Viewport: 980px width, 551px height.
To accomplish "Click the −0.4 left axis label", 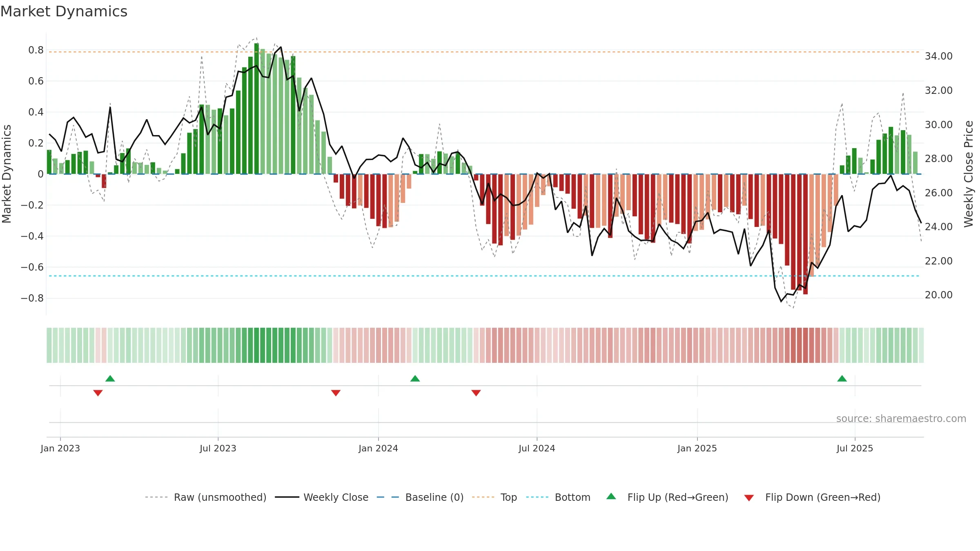I will (x=32, y=236).
